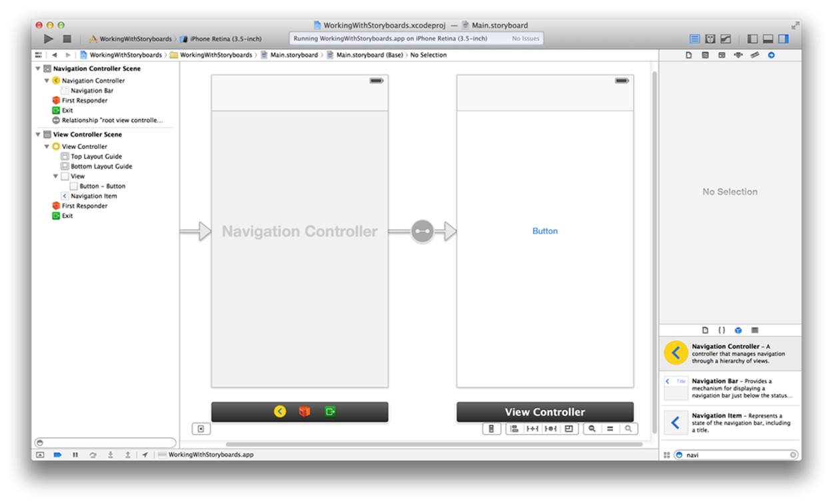
Task: Toggle the iPhone form factor button
Action: [491, 429]
